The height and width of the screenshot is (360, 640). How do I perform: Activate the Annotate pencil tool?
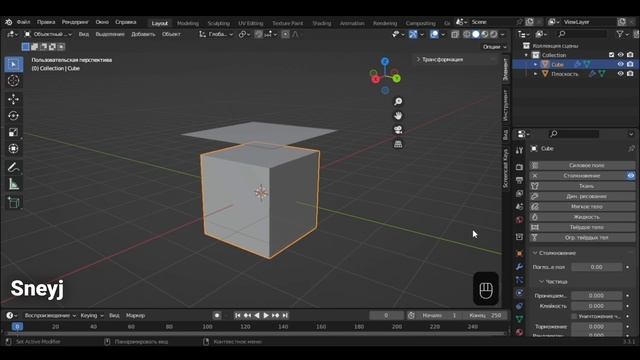coord(13,167)
